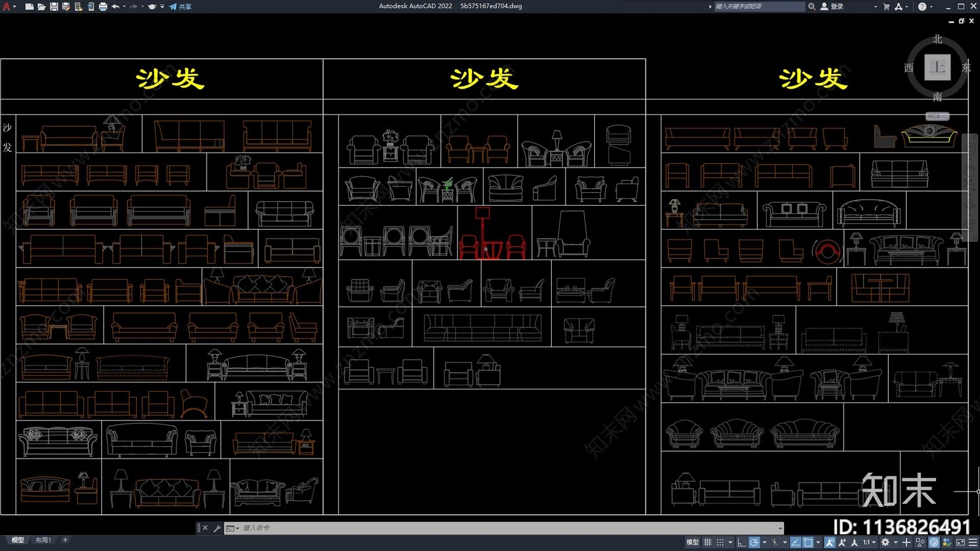Click the 共享 share button
This screenshot has width=980, height=551.
181,6
